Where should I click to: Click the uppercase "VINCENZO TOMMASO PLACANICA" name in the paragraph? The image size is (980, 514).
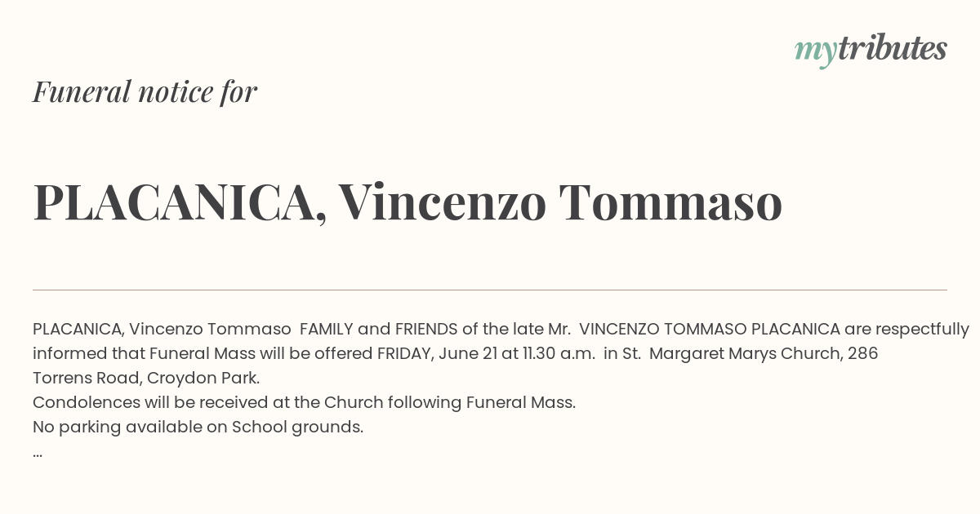(710, 329)
